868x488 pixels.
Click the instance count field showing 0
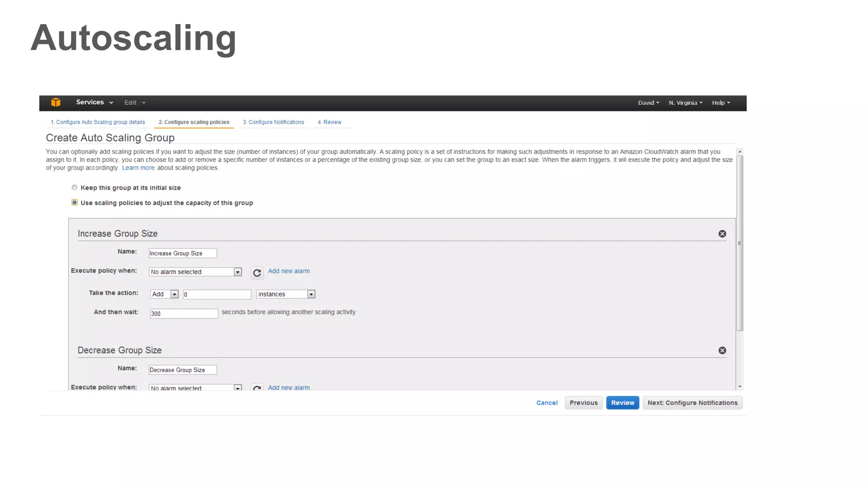tap(217, 294)
